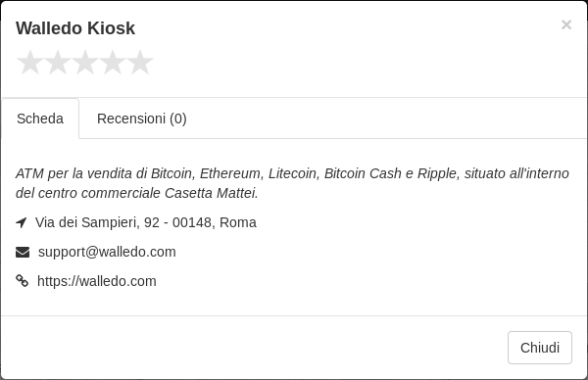Select the Scheda tab

40,119
